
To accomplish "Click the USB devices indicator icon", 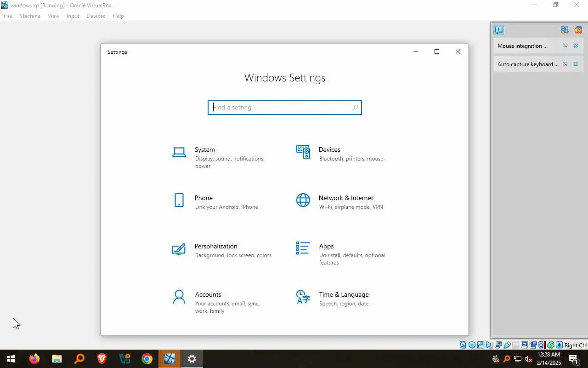I will click(x=507, y=345).
